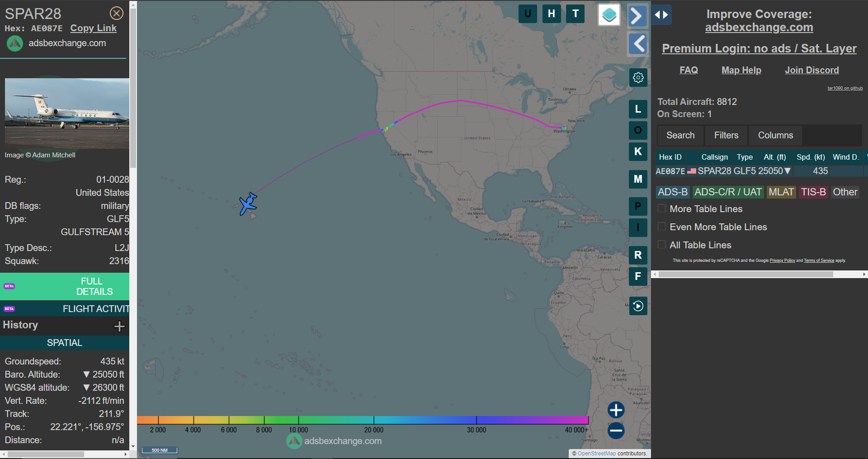Close the SPAR28 aircraft info panel
The width and height of the screenshot is (868, 459).
click(117, 14)
